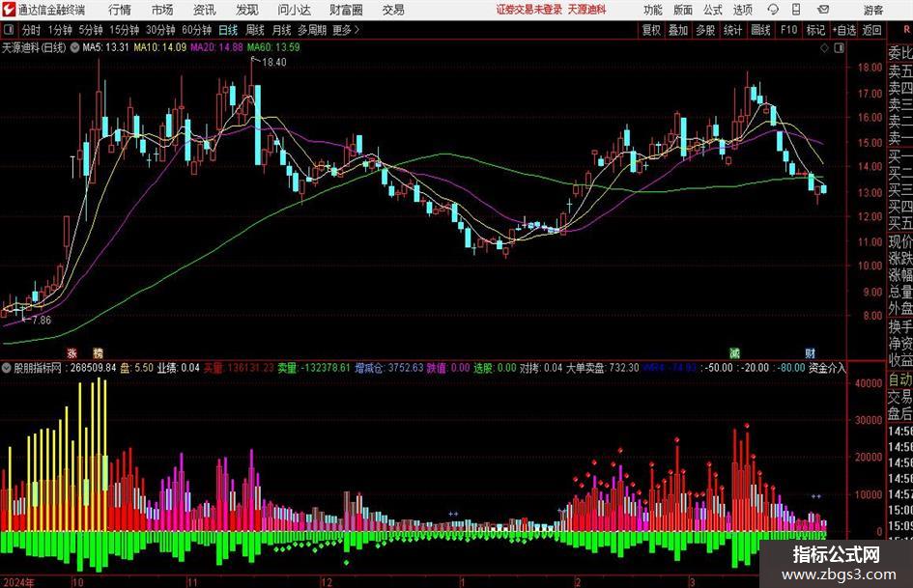The height and width of the screenshot is (588, 913).
Task: Expand the dropdown beside 股朋指标网 indicator
Action: coord(6,368)
